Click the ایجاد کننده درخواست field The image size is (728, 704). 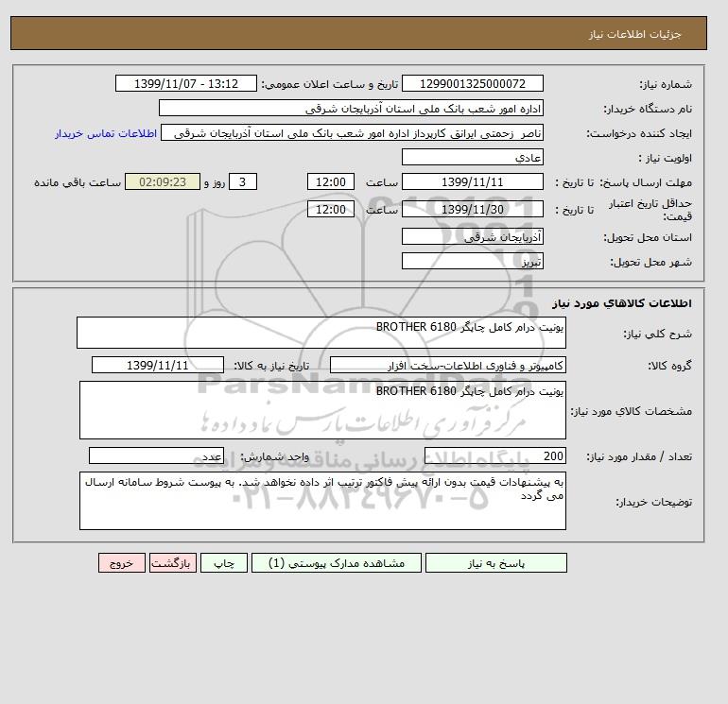(x=352, y=133)
